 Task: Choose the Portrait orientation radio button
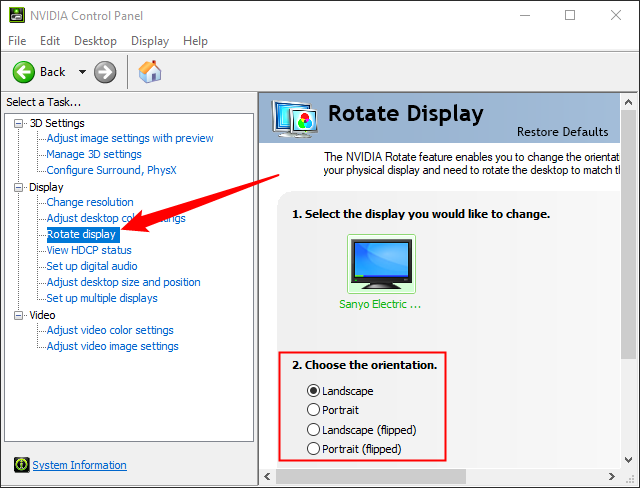pyautogui.click(x=314, y=410)
